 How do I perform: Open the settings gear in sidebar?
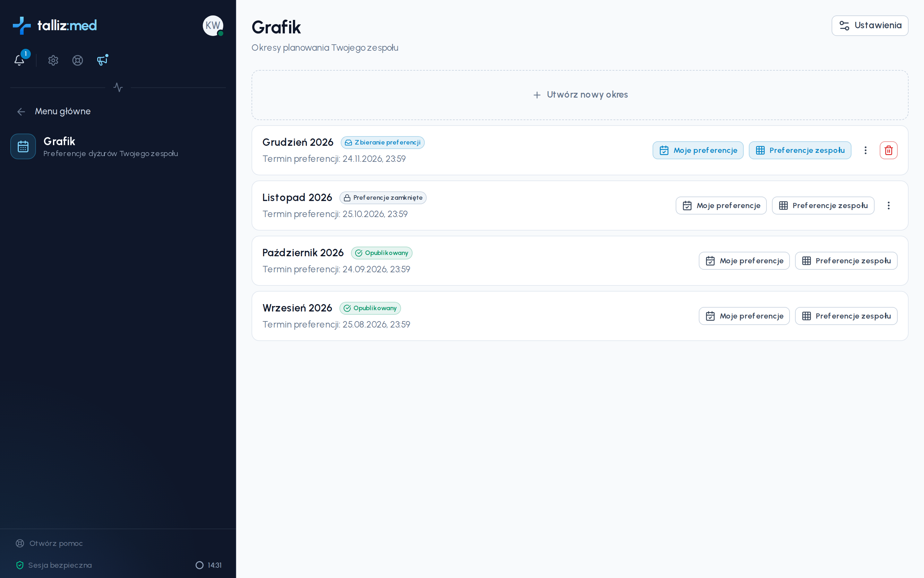point(53,60)
